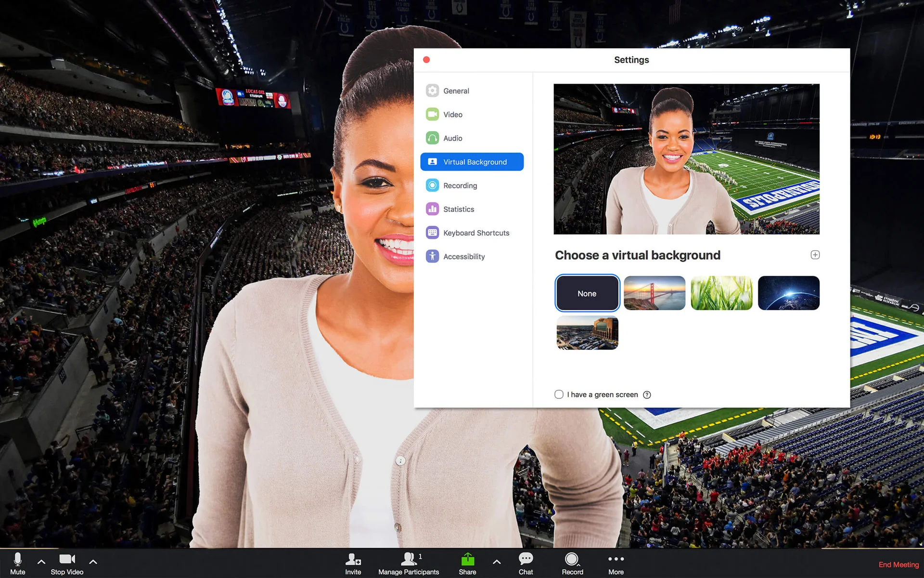Start recording with Record button
The image size is (924, 578).
coord(572,563)
